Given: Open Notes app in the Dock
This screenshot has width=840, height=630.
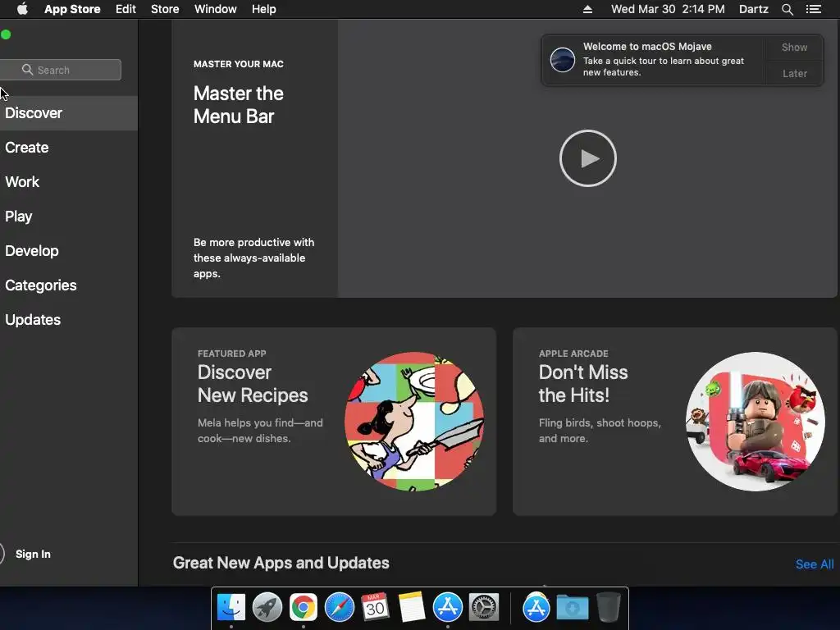Looking at the screenshot, I should tap(412, 607).
